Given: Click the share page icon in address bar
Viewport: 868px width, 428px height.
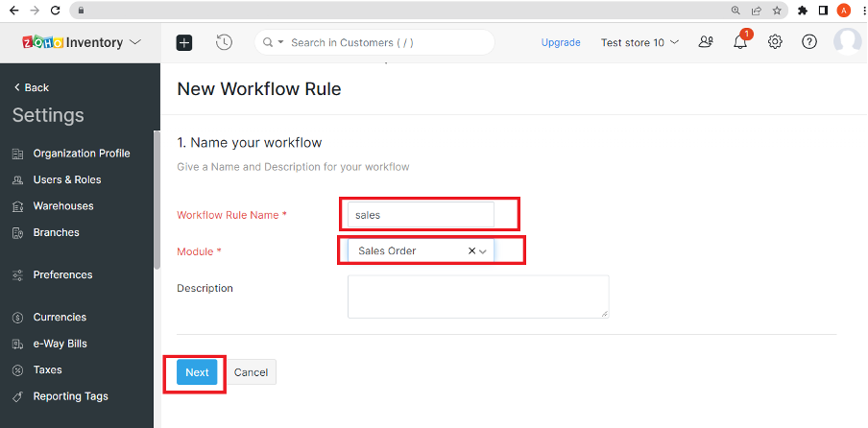Looking at the screenshot, I should 757,10.
